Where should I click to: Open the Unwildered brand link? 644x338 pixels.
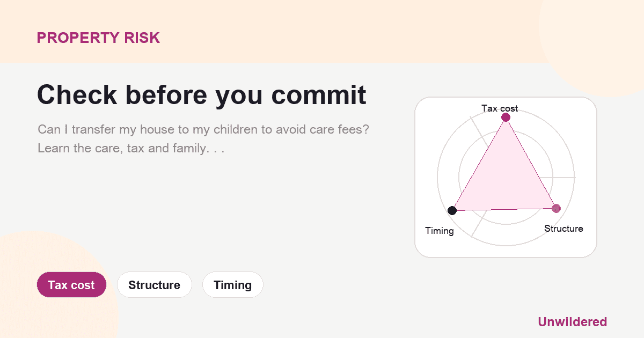click(x=573, y=322)
